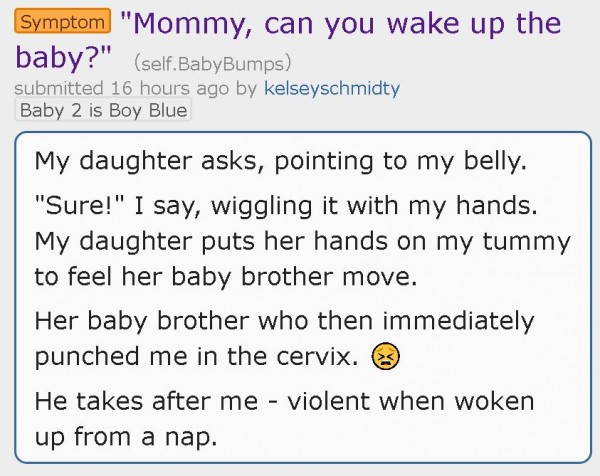Click the line "Her baby brother who then immediately"
The width and height of the screenshot is (600, 476).
(x=284, y=321)
